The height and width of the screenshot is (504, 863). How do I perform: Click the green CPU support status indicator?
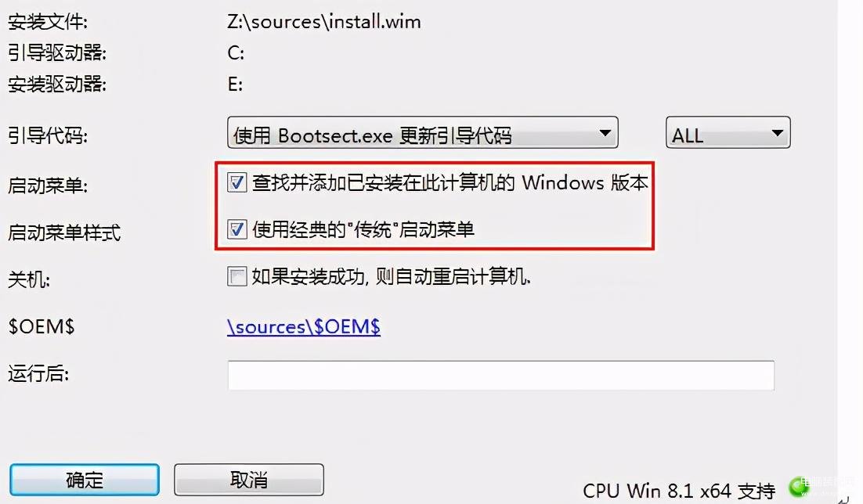tap(799, 488)
